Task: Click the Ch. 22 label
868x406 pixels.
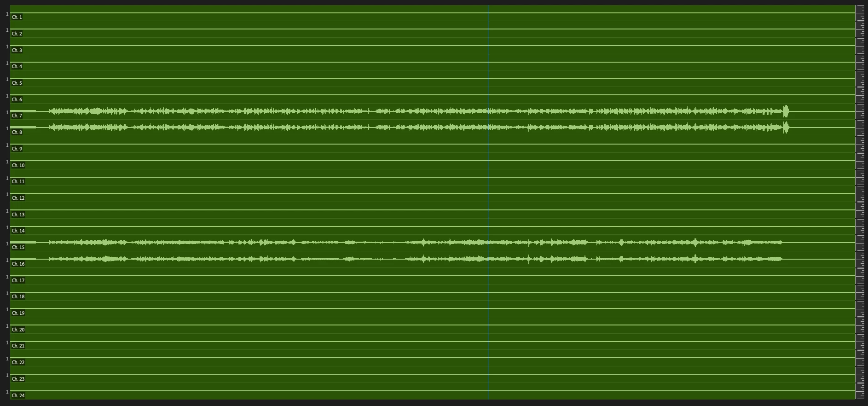Action: click(x=18, y=363)
